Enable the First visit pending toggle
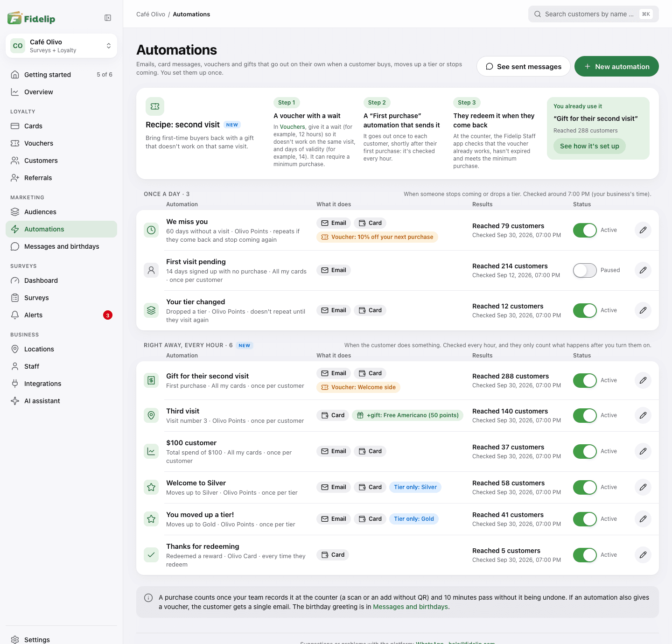672x644 pixels. click(585, 270)
